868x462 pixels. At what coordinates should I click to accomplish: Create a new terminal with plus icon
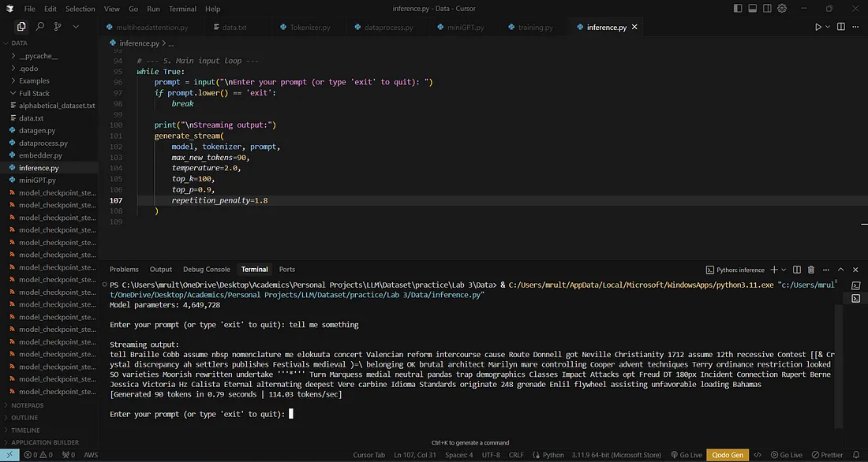773,270
